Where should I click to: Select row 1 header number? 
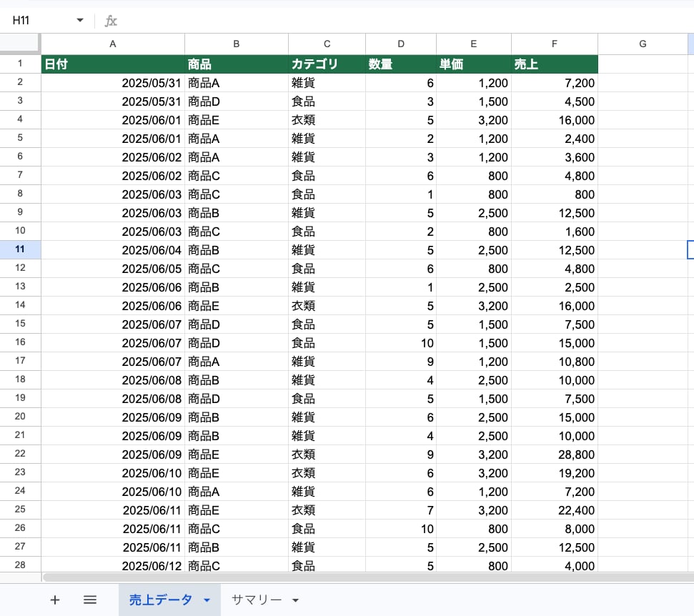pos(20,64)
